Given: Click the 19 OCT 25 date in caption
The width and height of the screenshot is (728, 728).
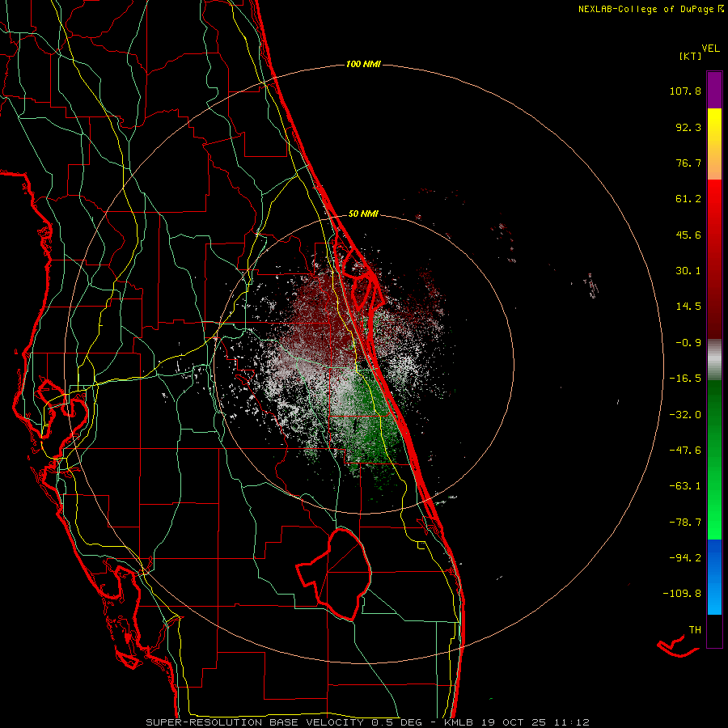Looking at the screenshot, I should point(513,722).
